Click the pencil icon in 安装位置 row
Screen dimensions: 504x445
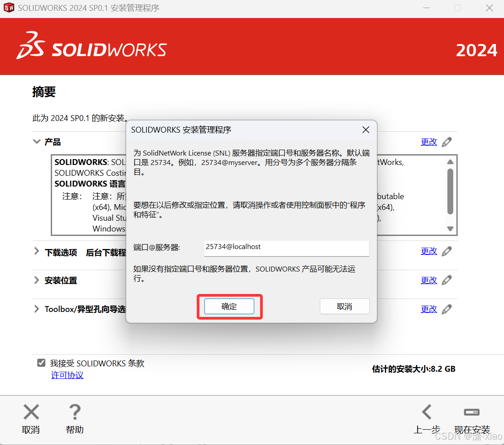tap(447, 280)
